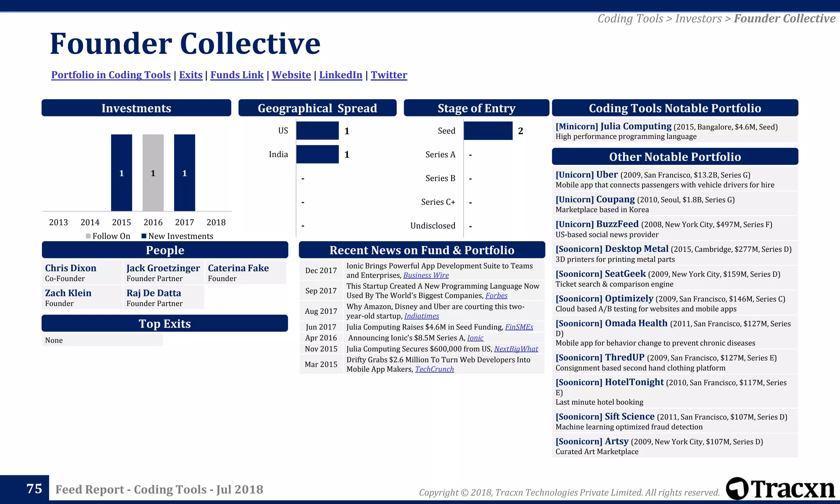Click the Coding Tools breadcrumb
Screen dimensions: 840x504
630,18
